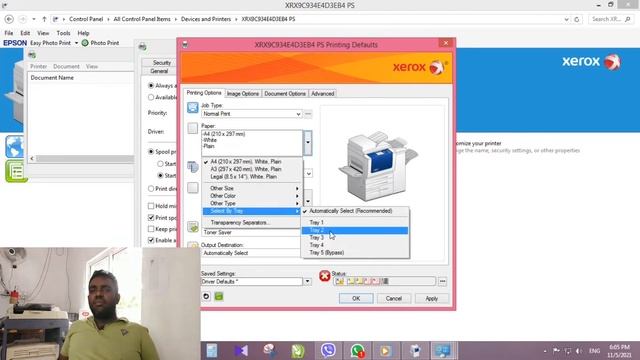The height and width of the screenshot is (360, 640).
Task: Click the Up folder arrow in address bar
Action: point(44,19)
